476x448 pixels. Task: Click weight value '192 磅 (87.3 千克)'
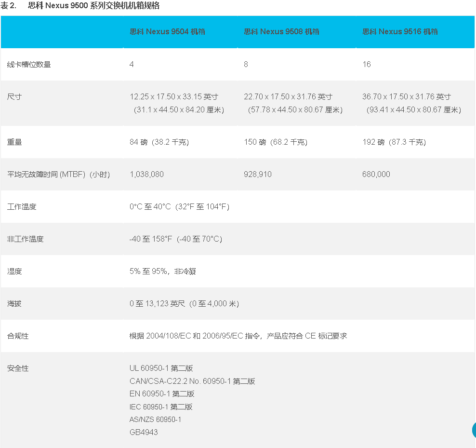(x=394, y=142)
